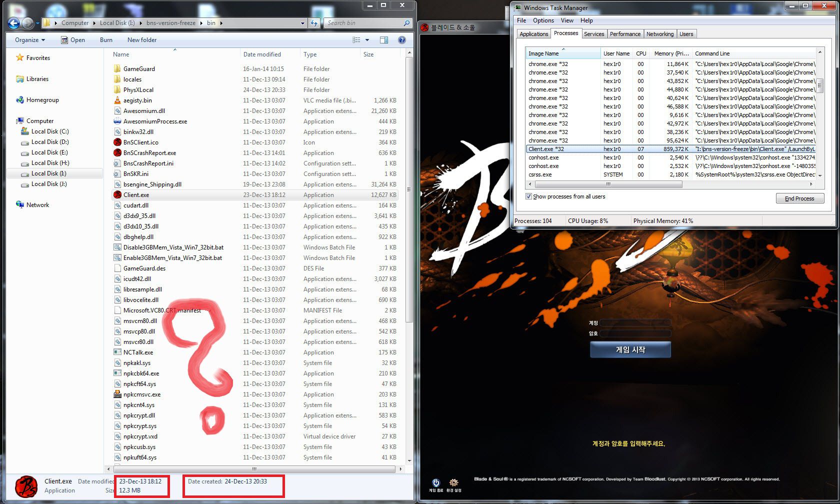Image resolution: width=840 pixels, height=504 pixels.
Task: Select the Client.exe *32 process row
Action: tap(671, 149)
